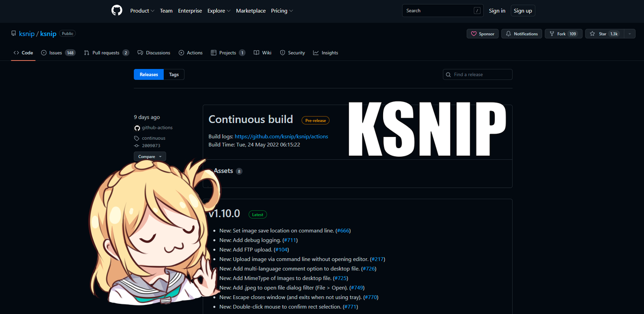This screenshot has height=314, width=644.
Task: Open the ksnip repository name link
Action: [48, 33]
